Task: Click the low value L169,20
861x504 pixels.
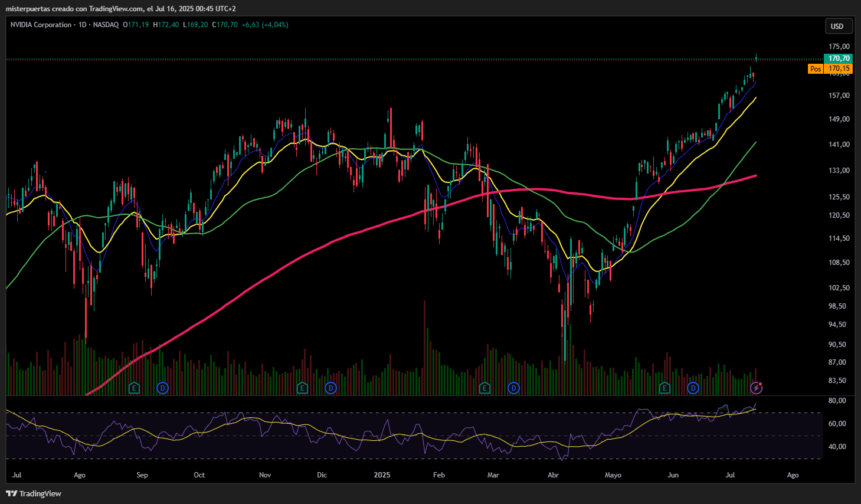Action: tap(195, 25)
